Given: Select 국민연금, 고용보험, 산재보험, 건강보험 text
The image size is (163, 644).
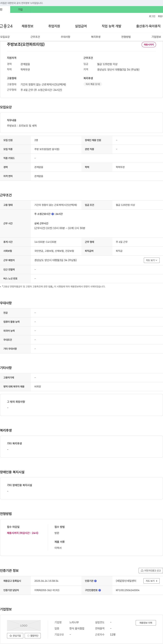Looking at the screenshot, I should [x=54, y=251].
